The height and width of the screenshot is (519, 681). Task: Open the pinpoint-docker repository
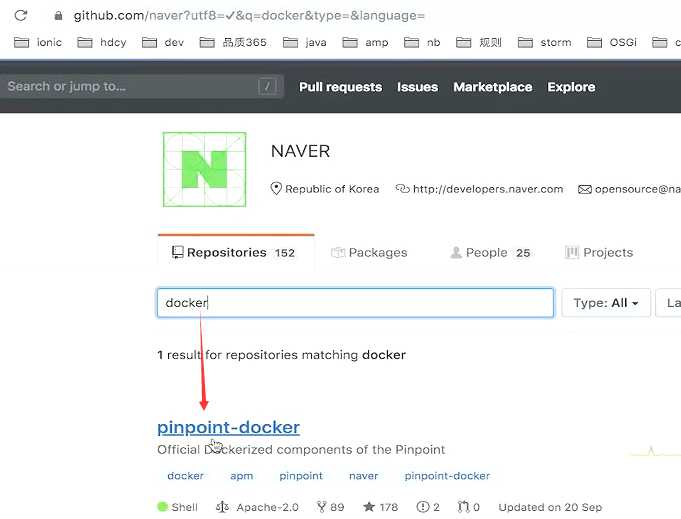[228, 427]
